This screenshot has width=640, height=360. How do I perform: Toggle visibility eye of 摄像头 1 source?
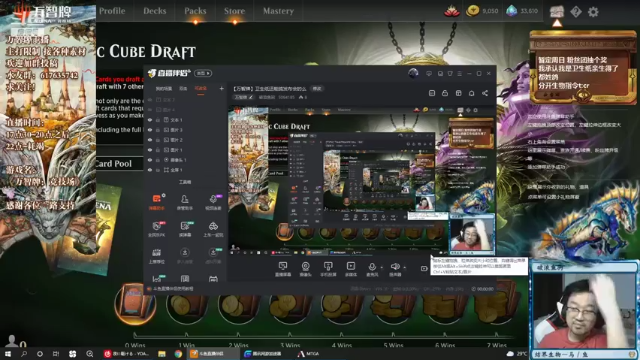coord(150,160)
